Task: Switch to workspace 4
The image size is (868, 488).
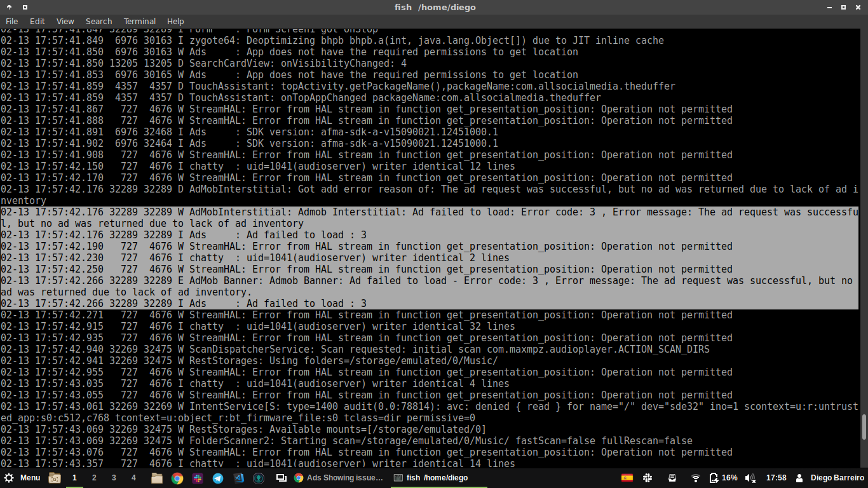Action: (133, 478)
